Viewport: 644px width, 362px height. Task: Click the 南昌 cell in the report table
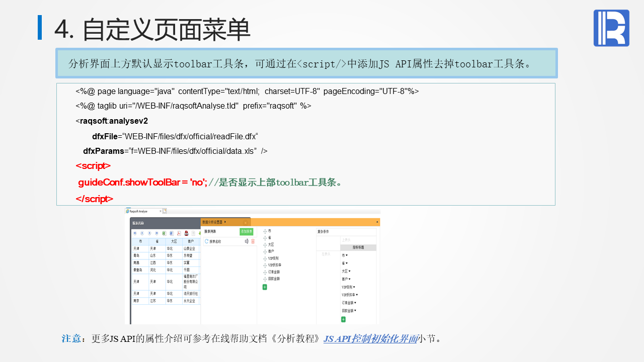(x=140, y=262)
